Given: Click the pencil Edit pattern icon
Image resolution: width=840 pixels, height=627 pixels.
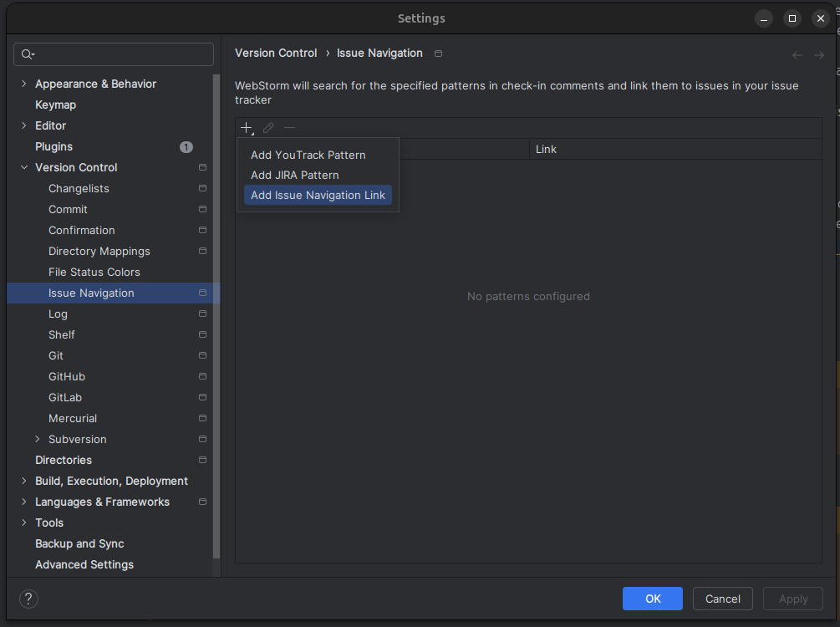Looking at the screenshot, I should point(268,128).
